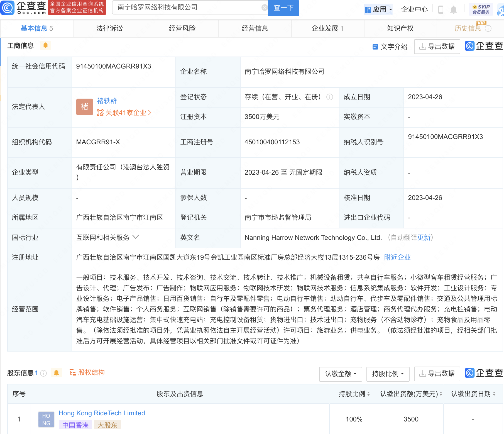Switch to 企业发展 tab

point(327,28)
